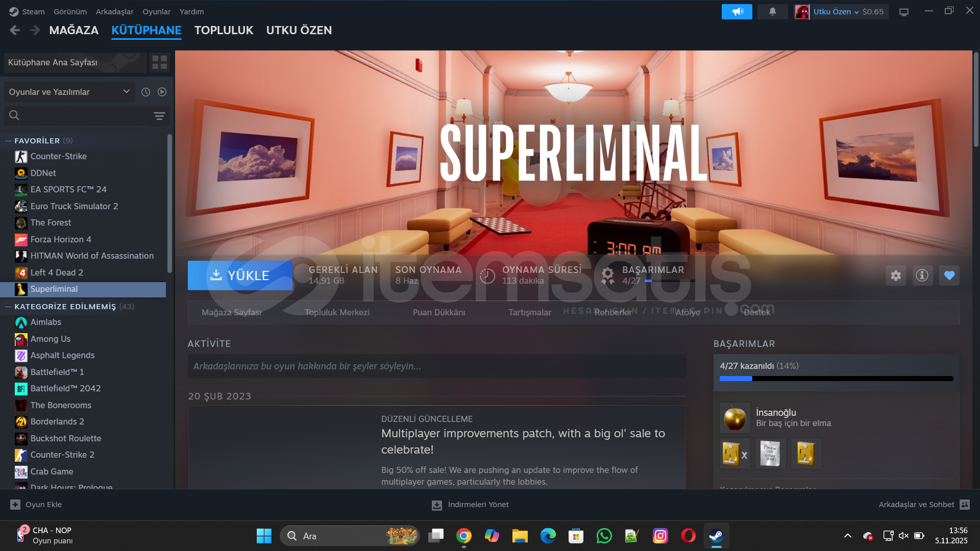Switch library to grid view icon
The height and width of the screenshot is (551, 980).
[x=160, y=62]
